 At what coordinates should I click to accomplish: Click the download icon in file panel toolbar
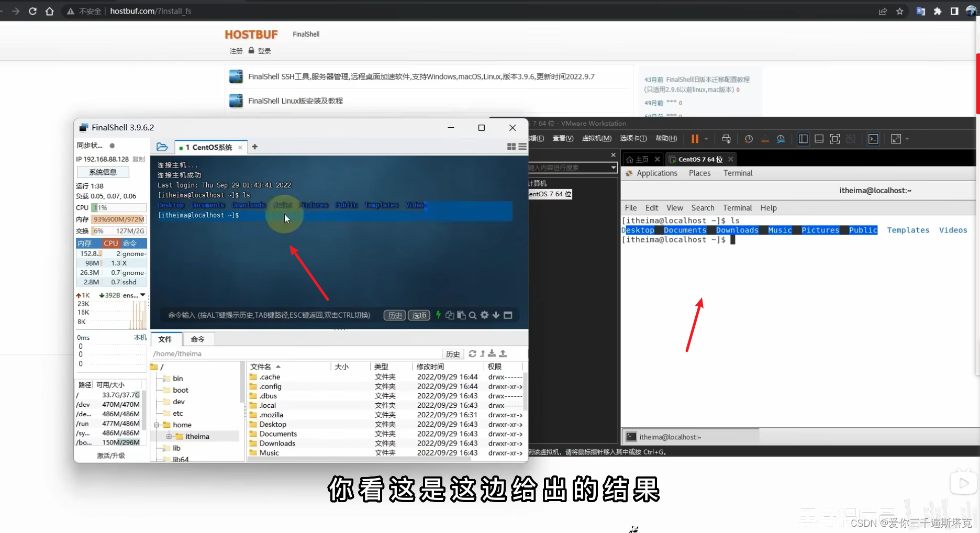492,353
